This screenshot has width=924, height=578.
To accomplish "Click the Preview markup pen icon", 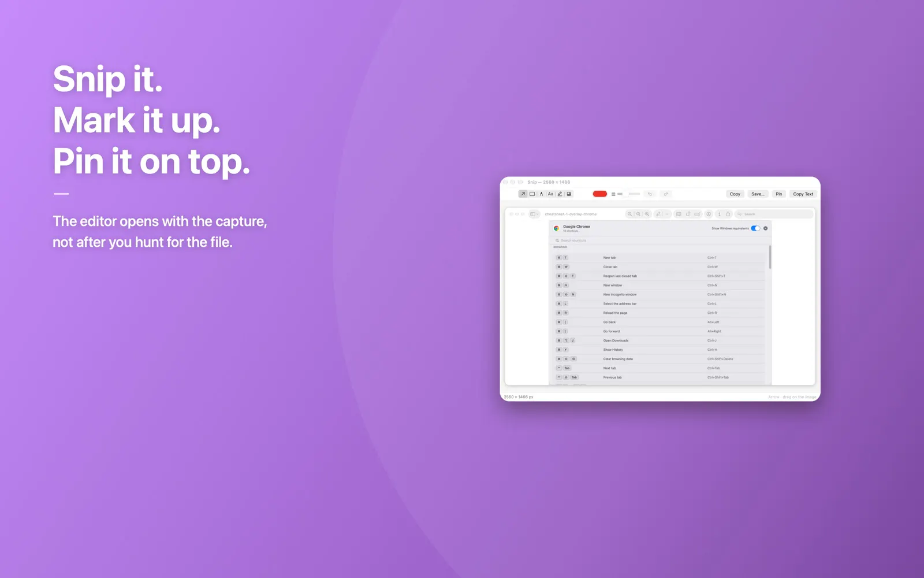I will pos(658,214).
